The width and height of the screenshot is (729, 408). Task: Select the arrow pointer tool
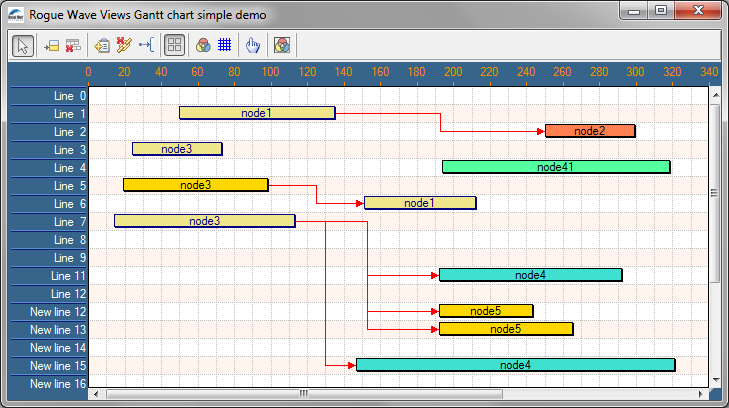23,45
